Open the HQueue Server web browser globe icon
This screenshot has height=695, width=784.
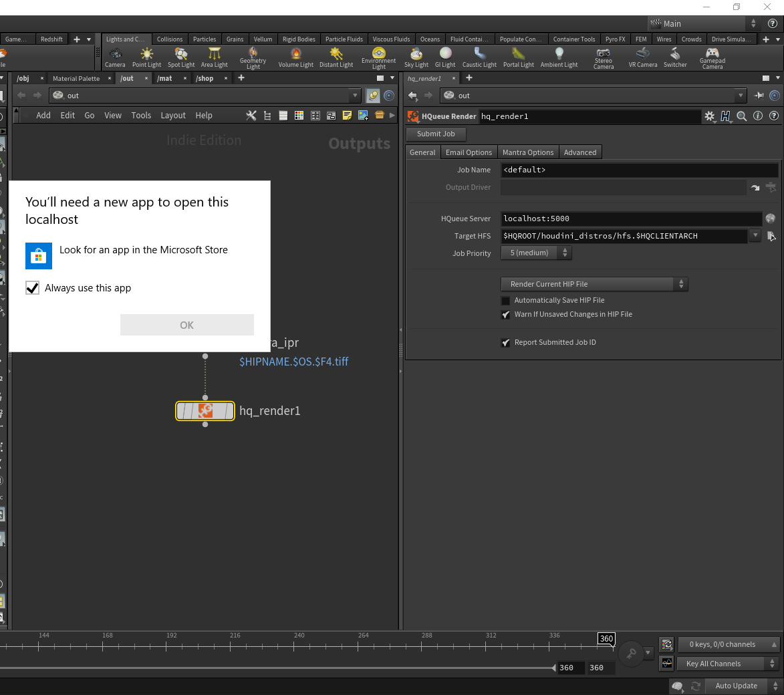click(x=770, y=218)
